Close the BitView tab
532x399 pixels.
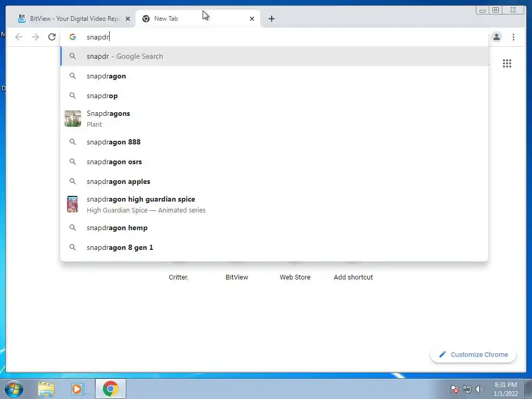click(x=128, y=19)
